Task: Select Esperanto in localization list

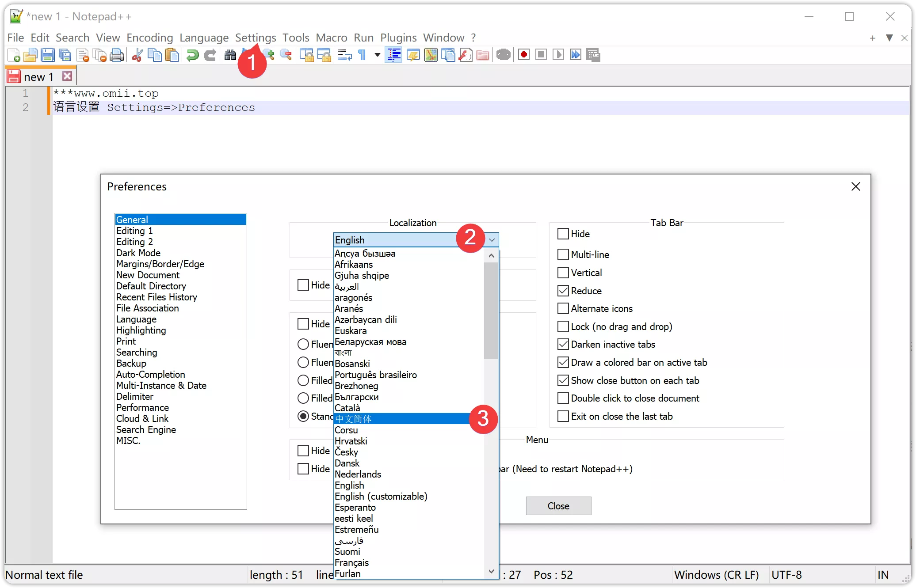Action: pyautogui.click(x=408, y=507)
